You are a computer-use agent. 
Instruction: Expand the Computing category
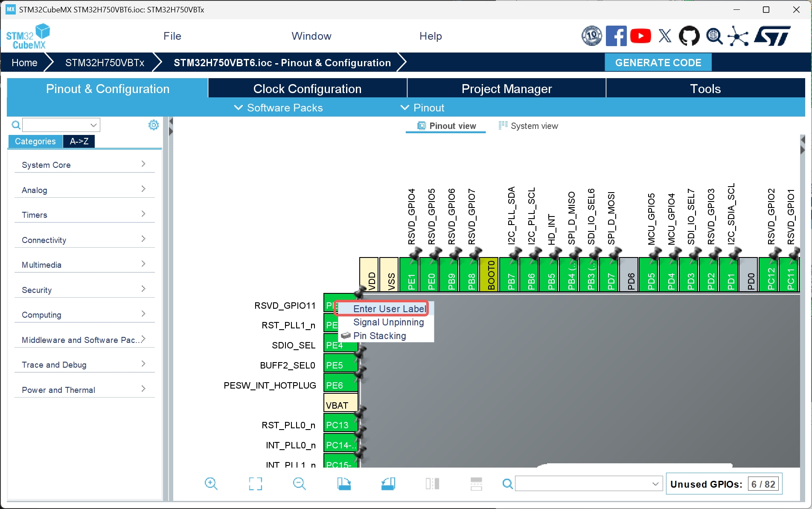(x=84, y=315)
